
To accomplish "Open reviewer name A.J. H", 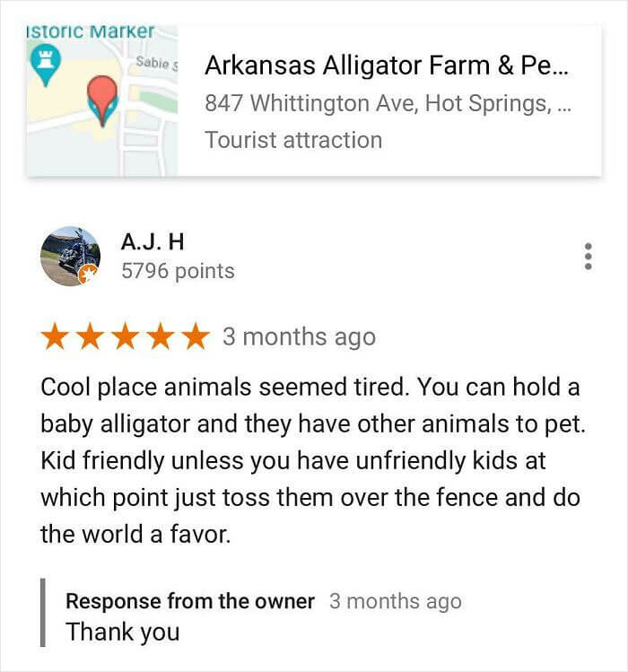I will point(153,242).
